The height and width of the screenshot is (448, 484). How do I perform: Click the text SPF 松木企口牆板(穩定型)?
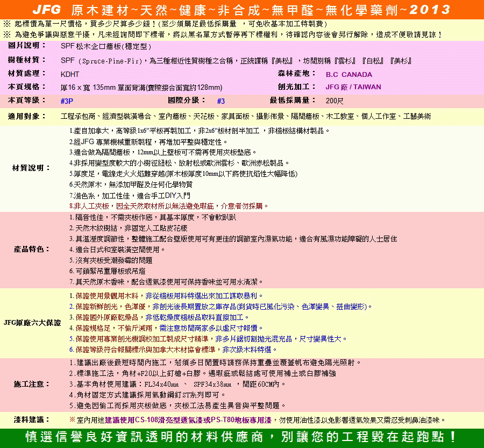click(x=106, y=46)
